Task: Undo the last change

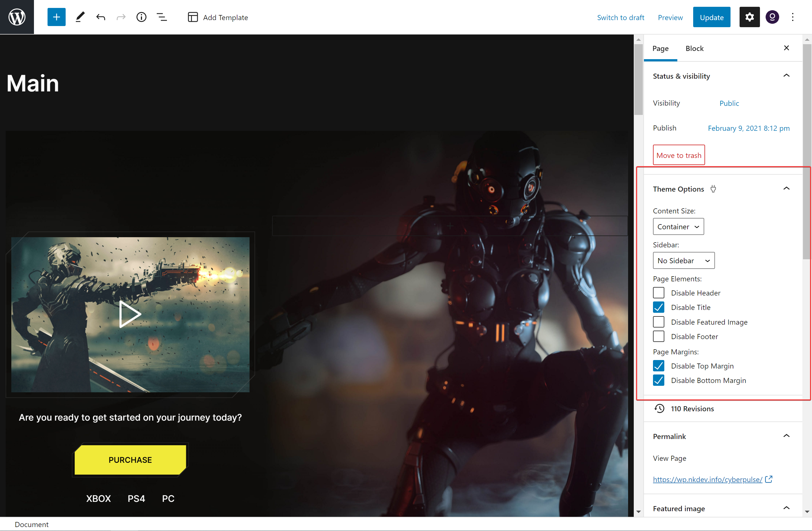Action: [x=100, y=17]
